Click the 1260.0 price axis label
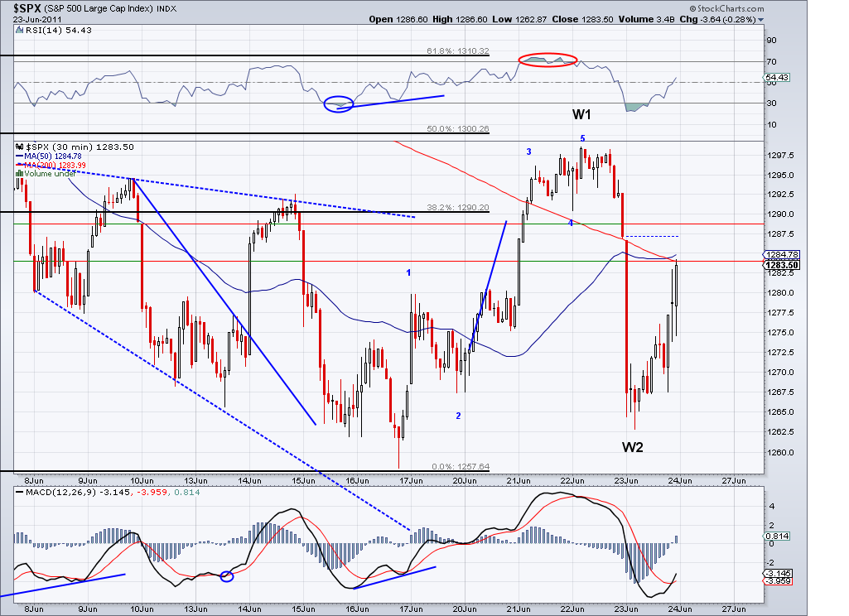Screen dimensions: 849x616 pyautogui.click(x=780, y=453)
